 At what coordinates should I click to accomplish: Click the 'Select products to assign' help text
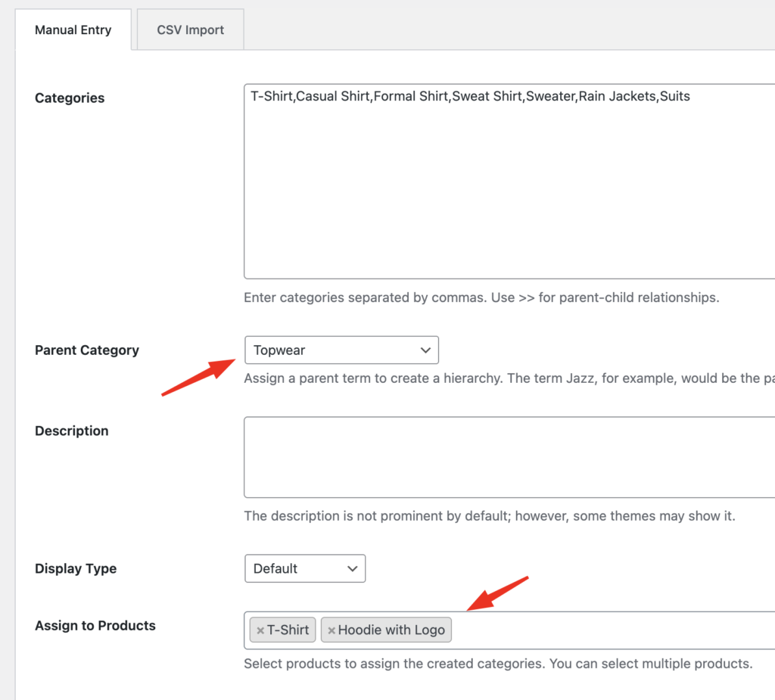[498, 664]
